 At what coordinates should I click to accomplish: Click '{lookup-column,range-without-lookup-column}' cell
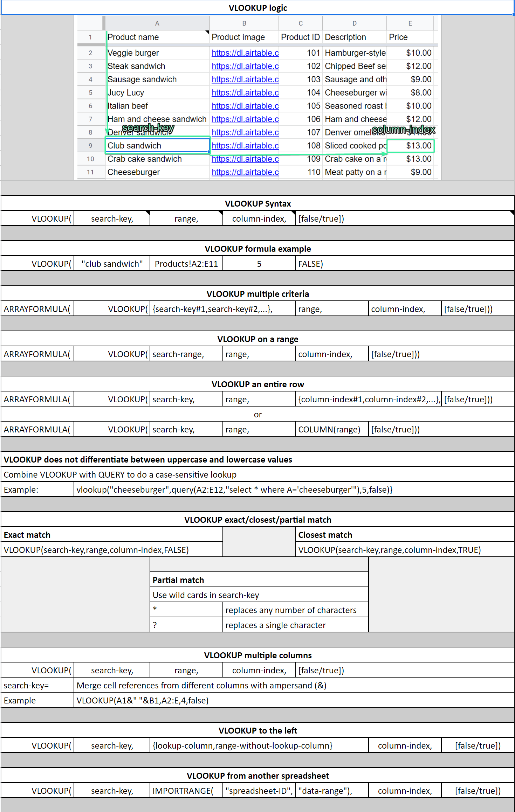click(x=259, y=745)
